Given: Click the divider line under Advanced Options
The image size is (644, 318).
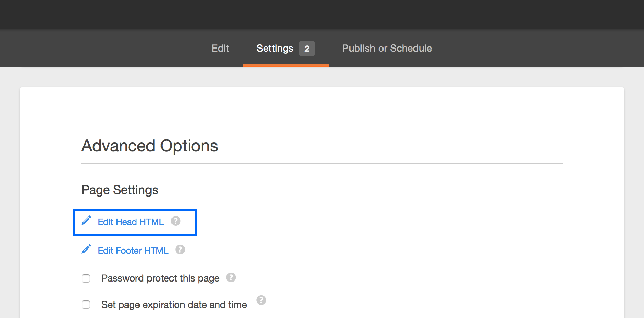Looking at the screenshot, I should 322,164.
